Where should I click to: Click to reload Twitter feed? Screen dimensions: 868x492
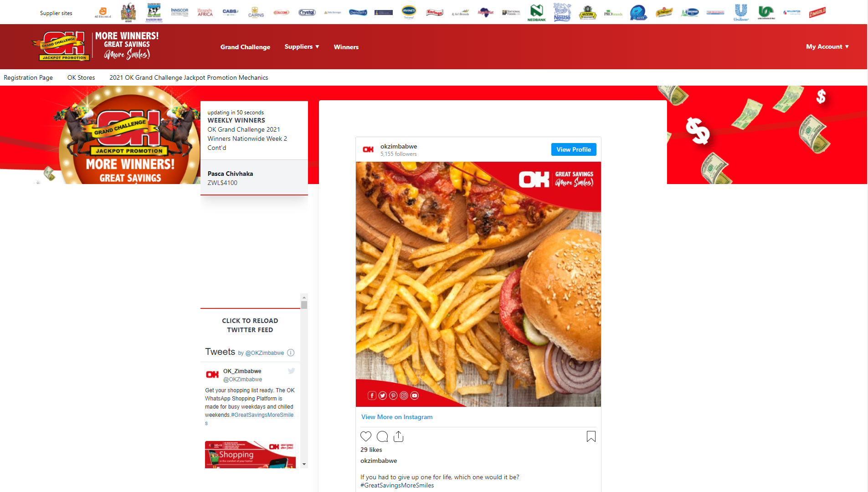click(x=250, y=325)
